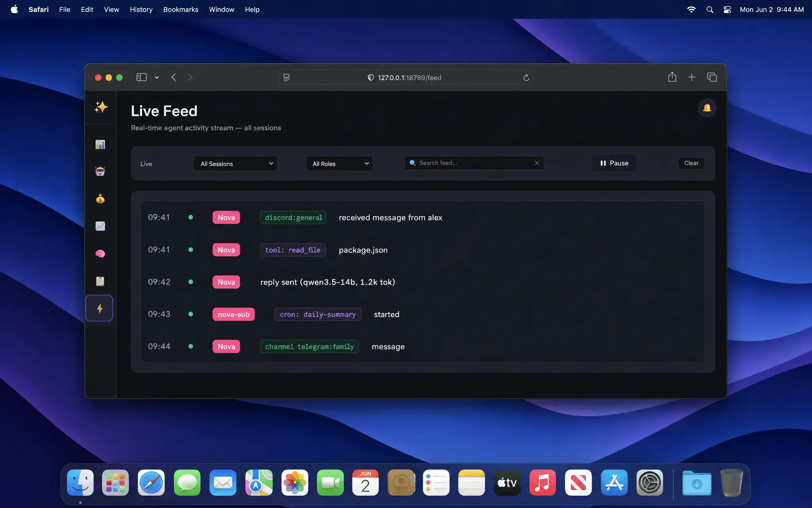Click the magnifier icon in Search feed
The image size is (812, 508).
[x=413, y=163]
